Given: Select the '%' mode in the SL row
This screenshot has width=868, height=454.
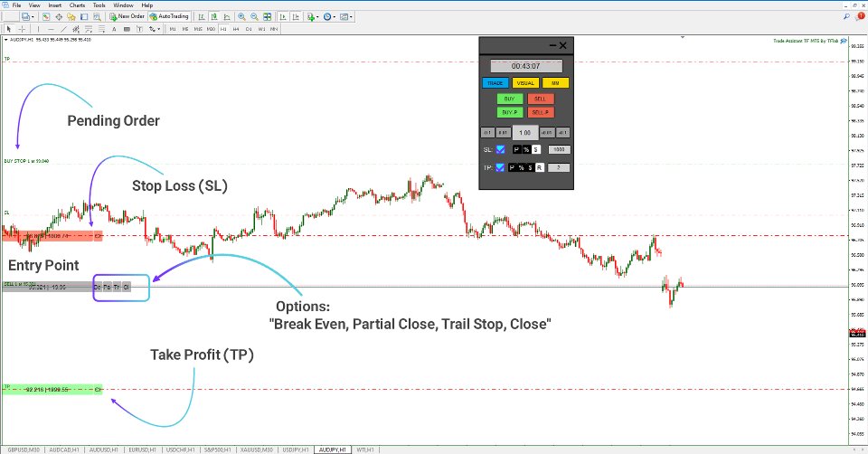Looking at the screenshot, I should (x=526, y=149).
